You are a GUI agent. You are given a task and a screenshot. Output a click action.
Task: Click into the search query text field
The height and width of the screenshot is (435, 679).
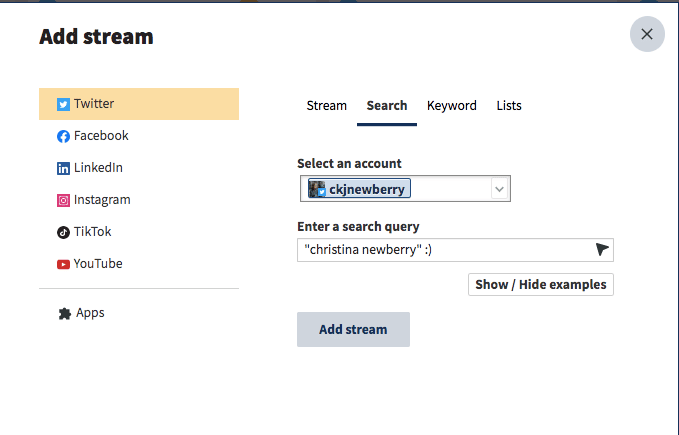click(x=440, y=250)
